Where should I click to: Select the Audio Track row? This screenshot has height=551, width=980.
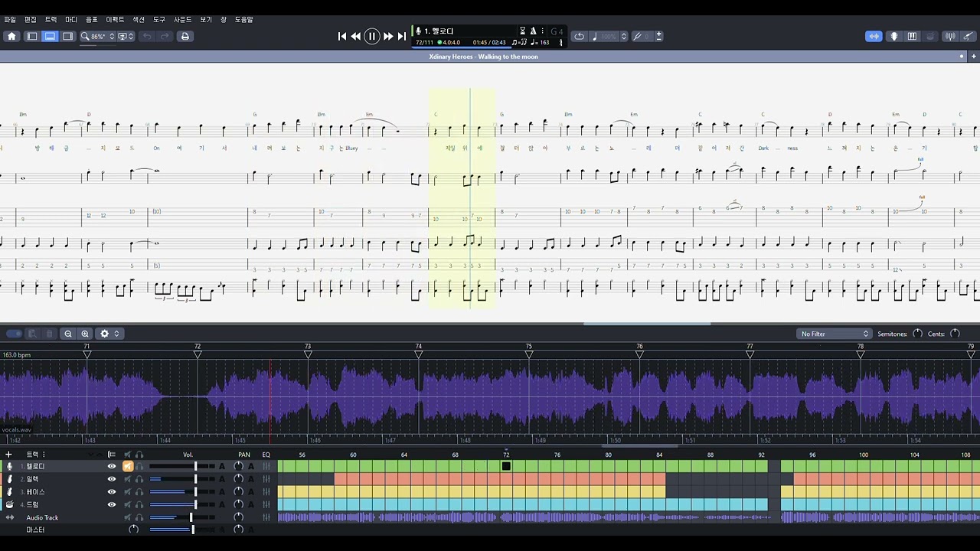42,517
